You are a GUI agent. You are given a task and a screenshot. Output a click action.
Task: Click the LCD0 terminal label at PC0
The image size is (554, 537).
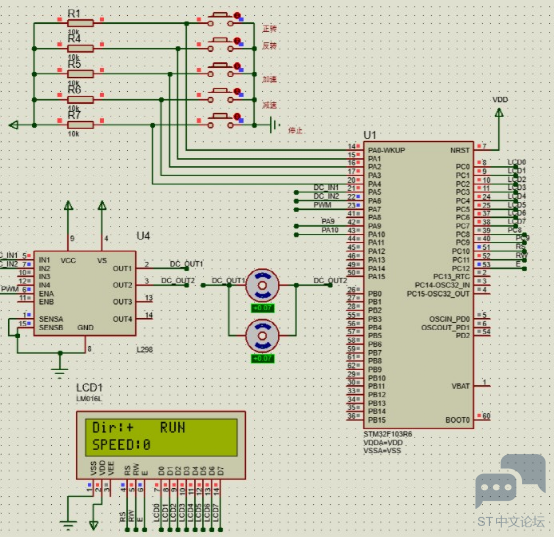point(517,162)
